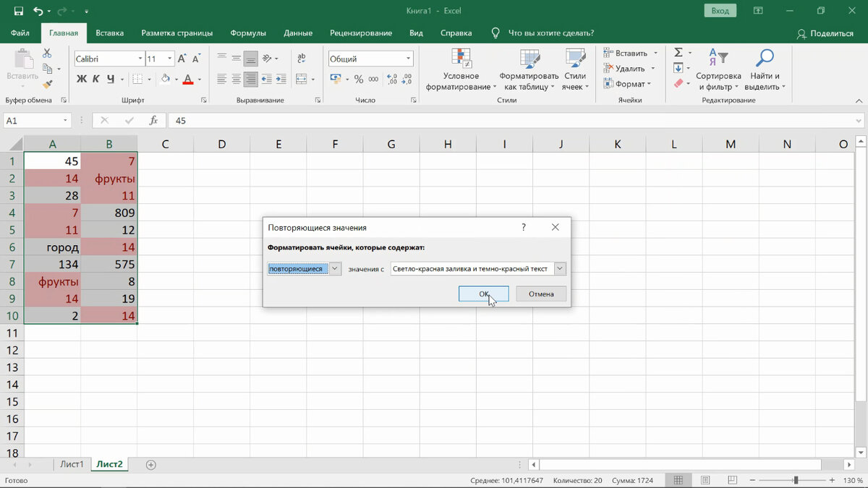
Task: Toggle wrap text icon
Action: [301, 59]
